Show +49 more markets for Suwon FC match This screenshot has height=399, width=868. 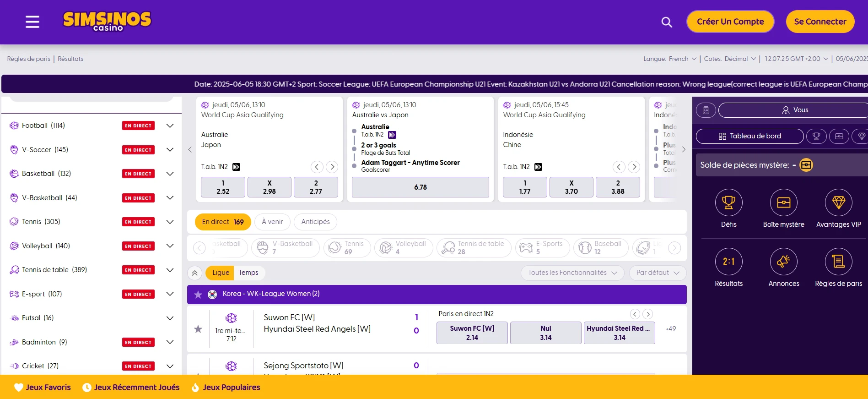(x=670, y=329)
